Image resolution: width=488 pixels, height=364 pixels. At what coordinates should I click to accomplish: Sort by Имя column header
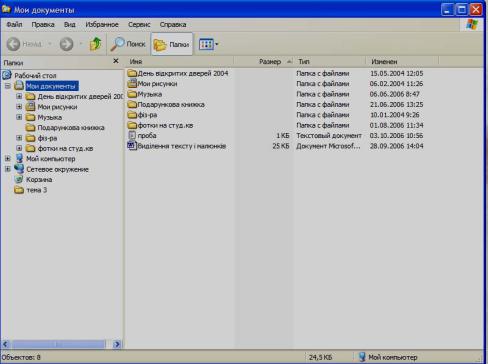(180, 62)
